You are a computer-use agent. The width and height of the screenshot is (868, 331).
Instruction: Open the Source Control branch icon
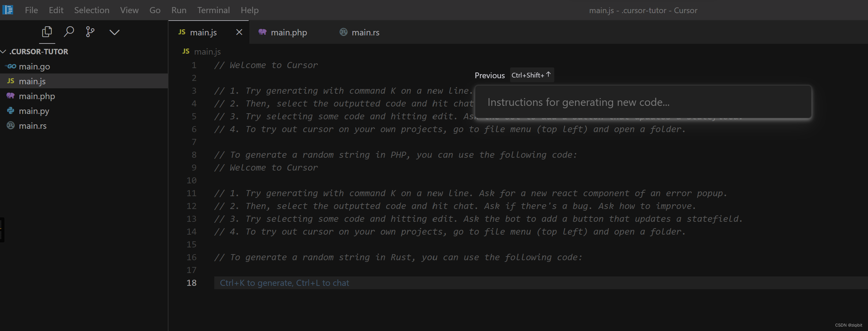90,32
